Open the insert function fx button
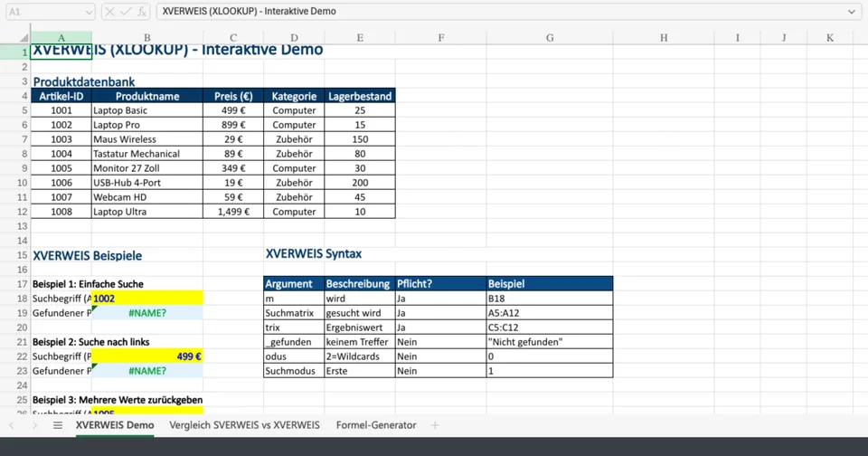Screen dimensions: 868x456 point(142,12)
